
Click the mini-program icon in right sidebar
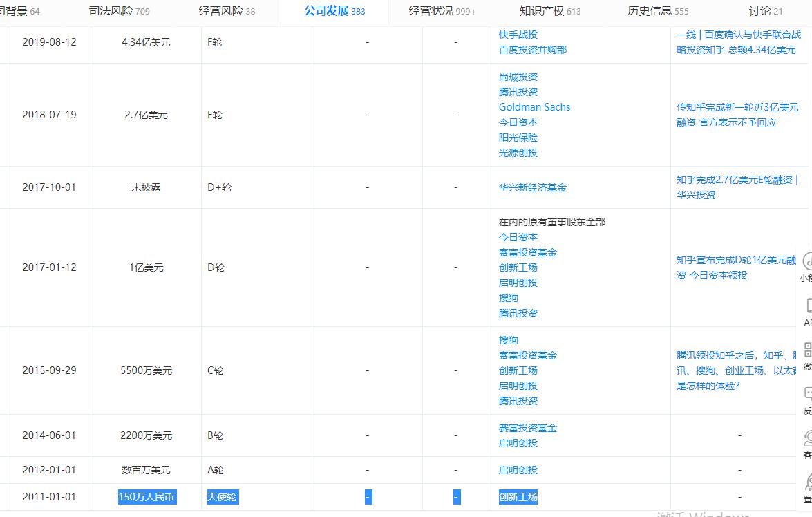pos(807,261)
